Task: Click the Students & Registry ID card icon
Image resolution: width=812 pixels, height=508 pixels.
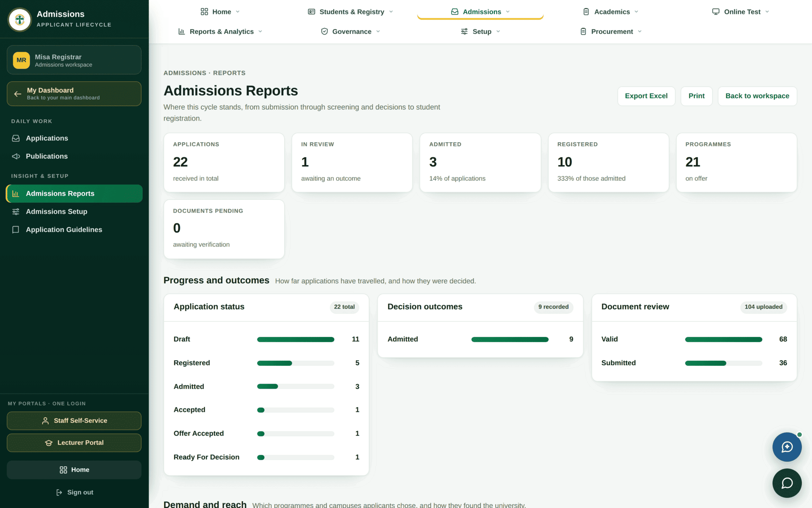Action: [312, 12]
